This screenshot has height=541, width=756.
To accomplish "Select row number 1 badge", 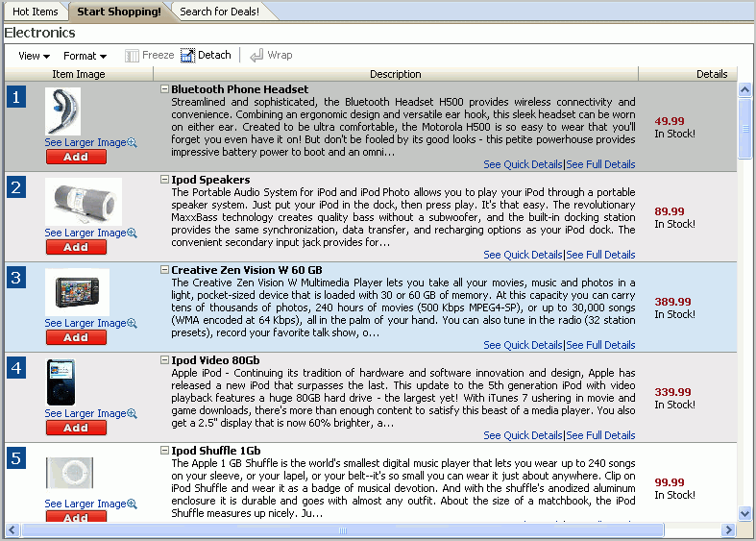I will tap(16, 97).
